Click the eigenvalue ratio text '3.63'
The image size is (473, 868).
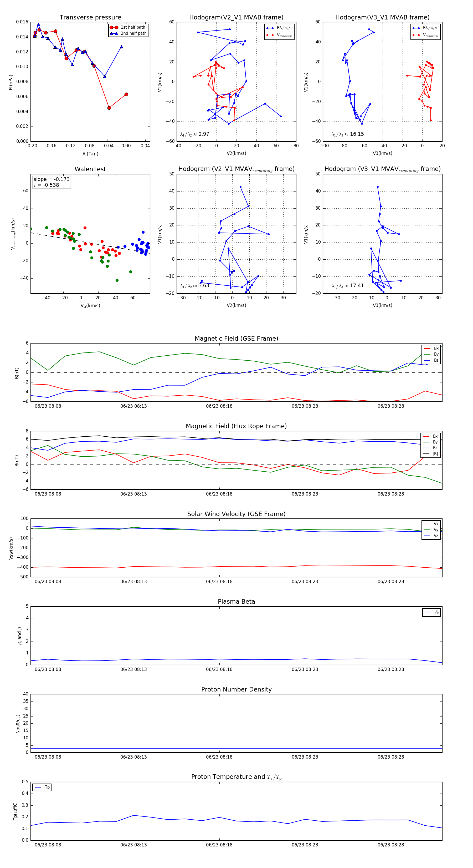tap(204, 286)
